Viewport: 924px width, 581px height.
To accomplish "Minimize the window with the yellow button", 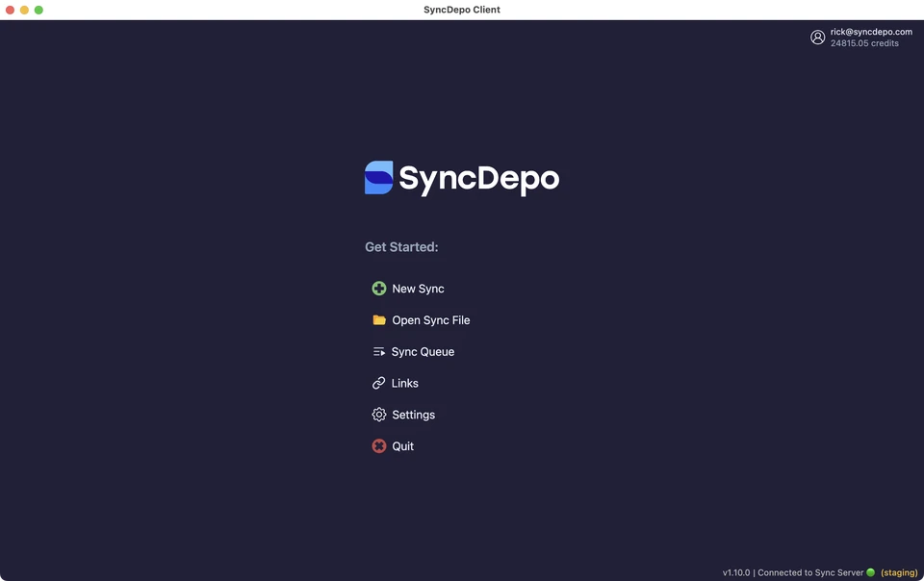I will click(24, 10).
